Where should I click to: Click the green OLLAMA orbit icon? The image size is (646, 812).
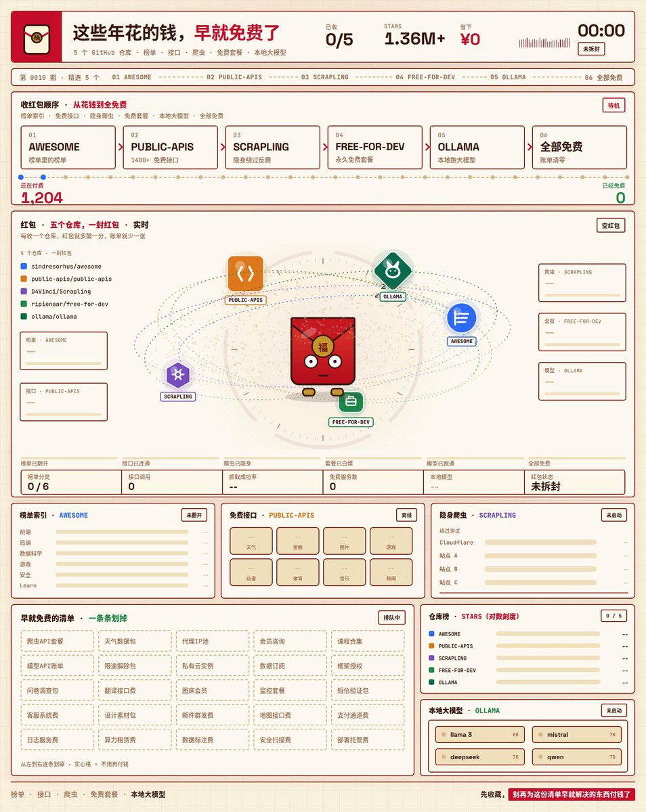[391, 271]
